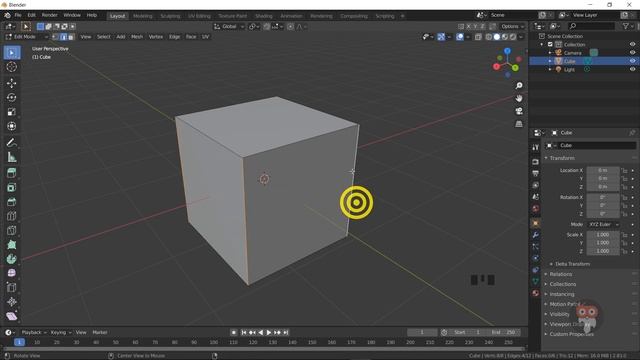This screenshot has width=640, height=360.
Task: Jump to the timeline end frame
Action: [286, 333]
